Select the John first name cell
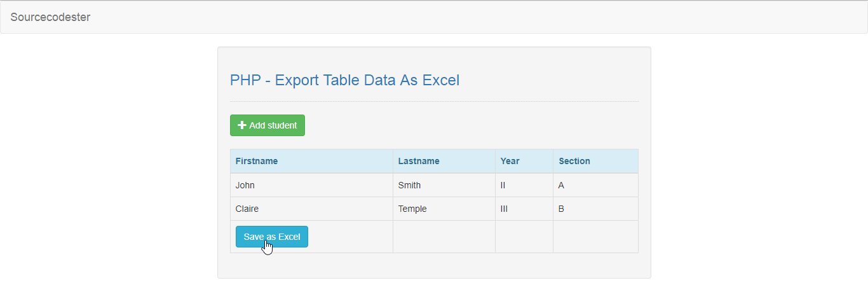The width and height of the screenshot is (868, 306). (x=311, y=185)
